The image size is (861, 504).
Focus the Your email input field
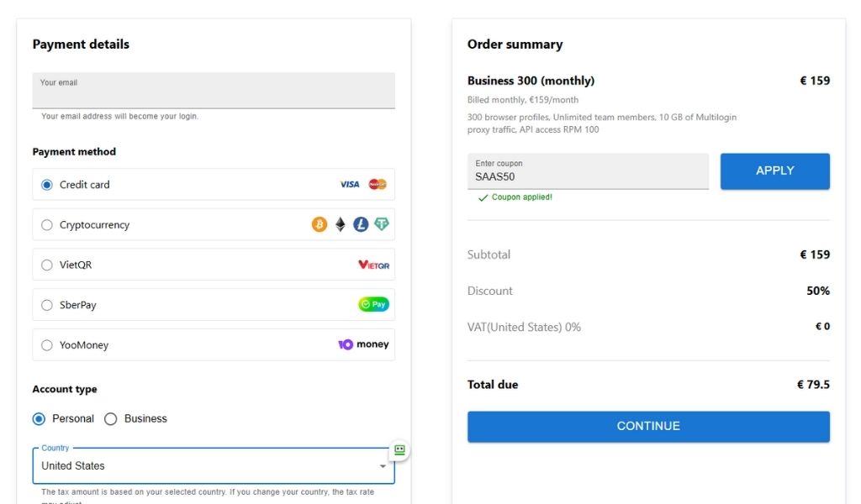(214, 94)
